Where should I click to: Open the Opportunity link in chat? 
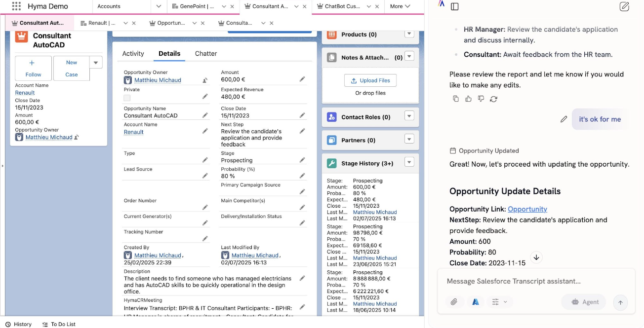click(527, 209)
